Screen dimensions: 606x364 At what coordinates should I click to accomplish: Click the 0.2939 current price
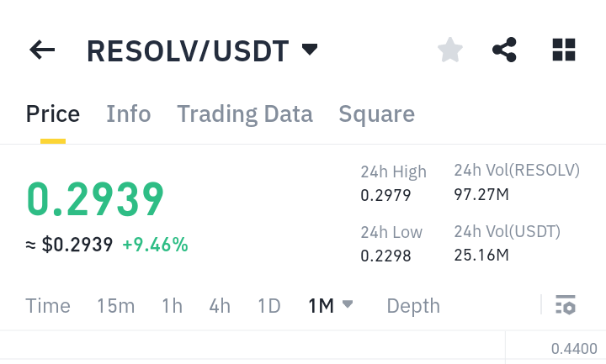coord(95,199)
